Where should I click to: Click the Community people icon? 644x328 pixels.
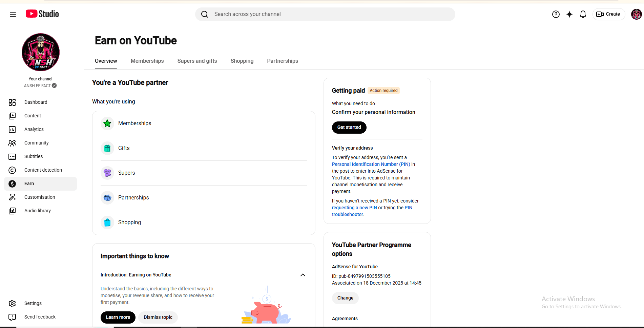tap(12, 143)
